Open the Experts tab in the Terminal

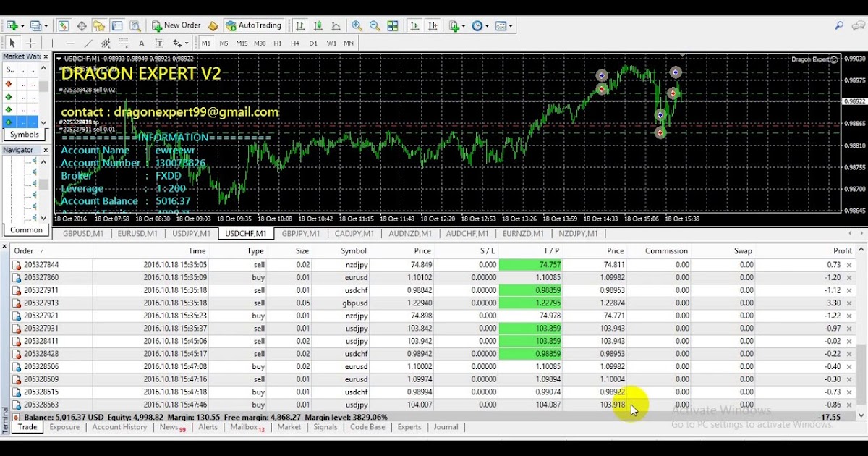[x=409, y=427]
